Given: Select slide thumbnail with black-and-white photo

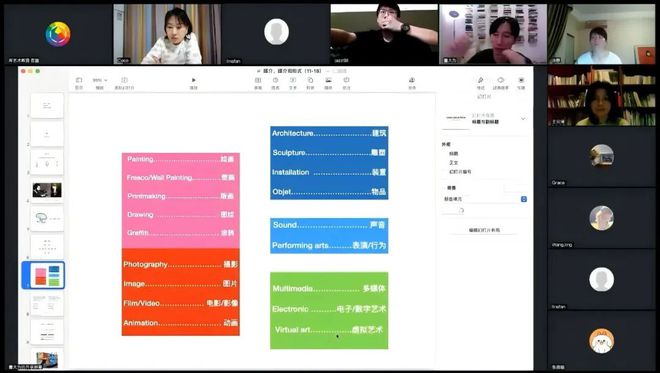Looking at the screenshot, I should click(47, 190).
